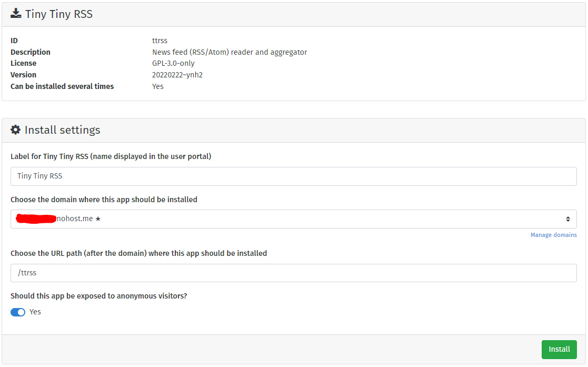The image size is (588, 367).
Task: Click the Install settings heading text
Action: [x=62, y=130]
